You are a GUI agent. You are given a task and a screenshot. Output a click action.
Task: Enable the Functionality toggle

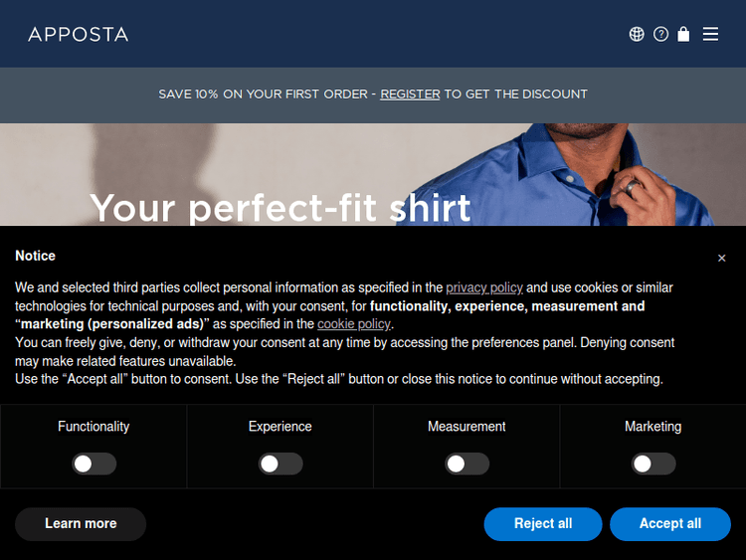click(94, 464)
